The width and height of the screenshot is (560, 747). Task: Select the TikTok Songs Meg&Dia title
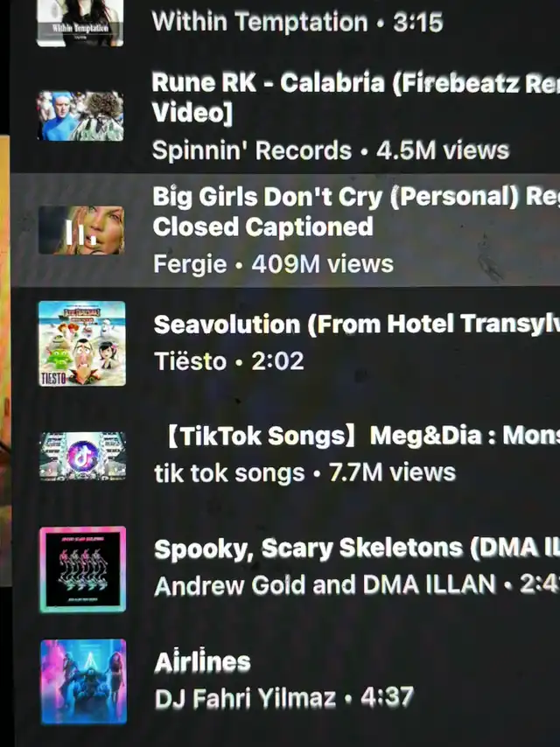(x=362, y=436)
